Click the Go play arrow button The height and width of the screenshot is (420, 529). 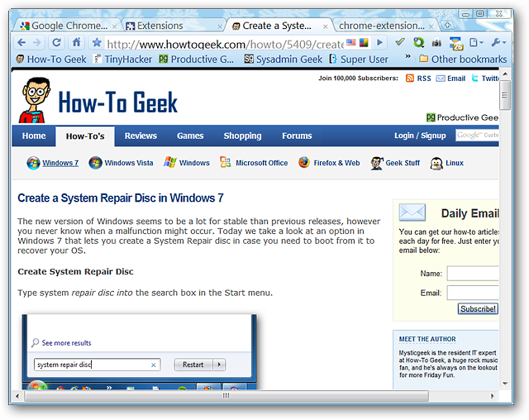coord(380,42)
